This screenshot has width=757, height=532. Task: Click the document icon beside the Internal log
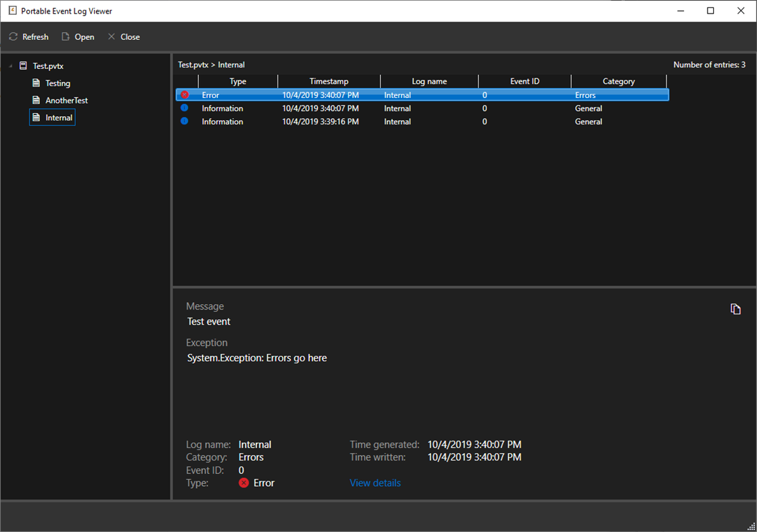click(37, 117)
